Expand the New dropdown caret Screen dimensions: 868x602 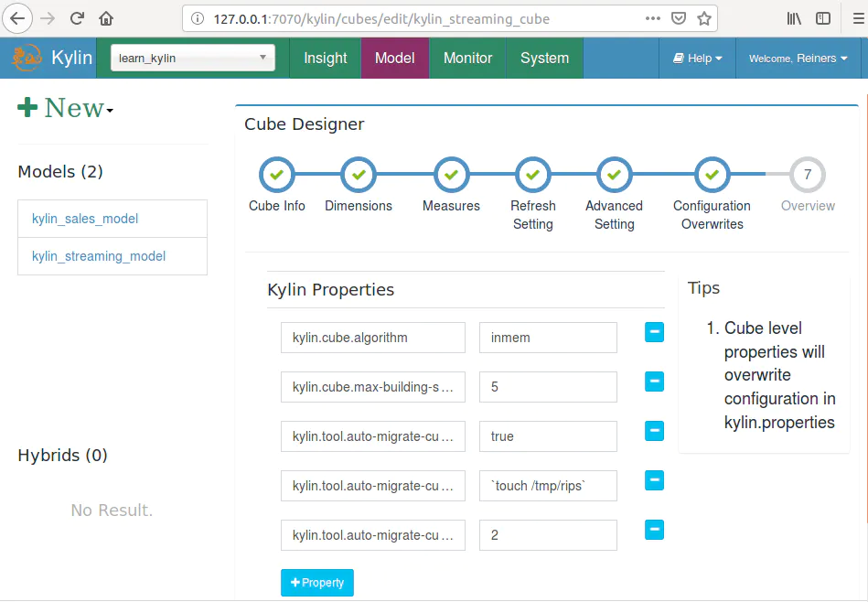tap(107, 111)
